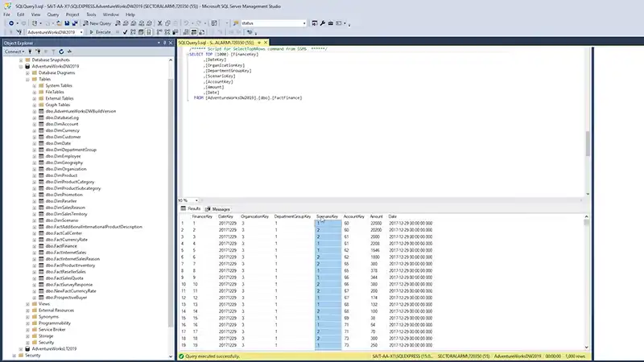644x362 pixels.
Task: Open the Toolbox icon in the toolbar
Action: tap(331, 23)
